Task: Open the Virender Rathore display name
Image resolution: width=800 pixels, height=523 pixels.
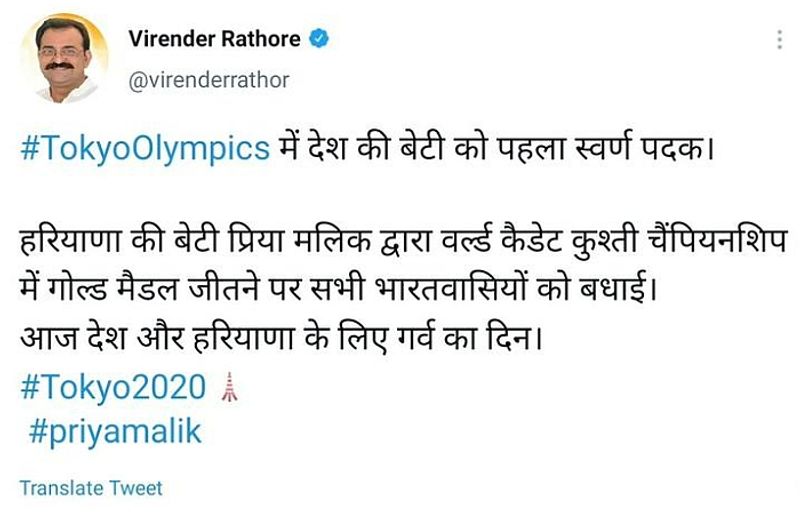Action: (x=215, y=39)
